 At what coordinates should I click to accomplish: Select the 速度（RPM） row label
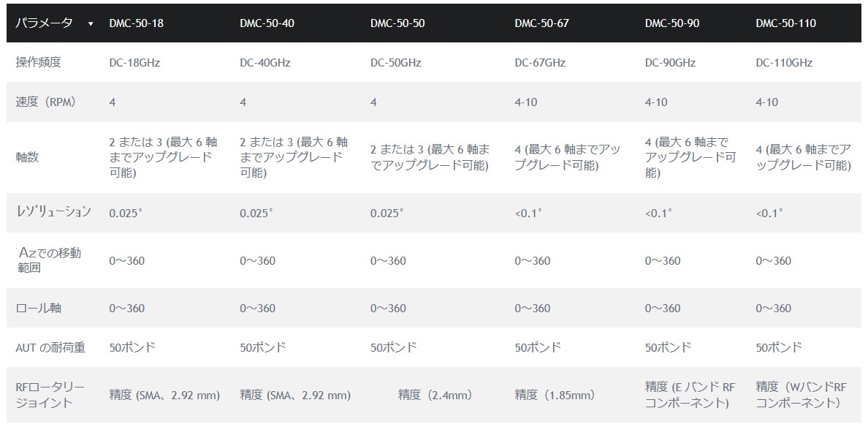46,102
